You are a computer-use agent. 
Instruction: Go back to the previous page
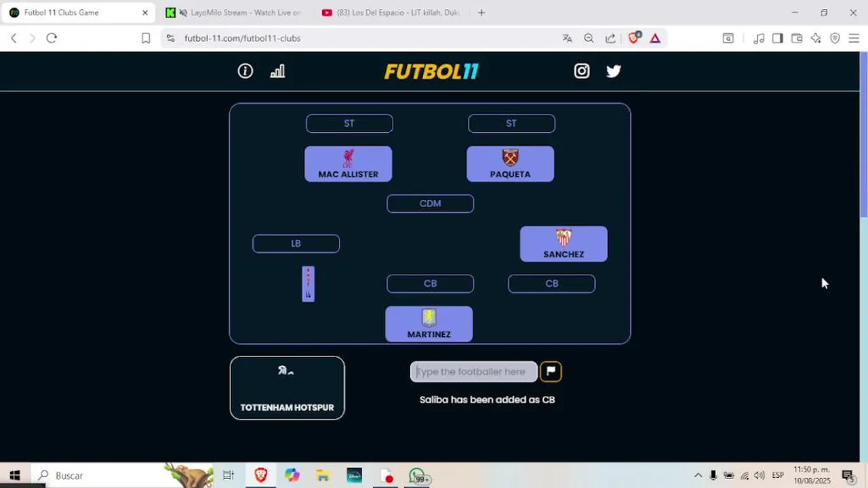pyautogui.click(x=14, y=38)
